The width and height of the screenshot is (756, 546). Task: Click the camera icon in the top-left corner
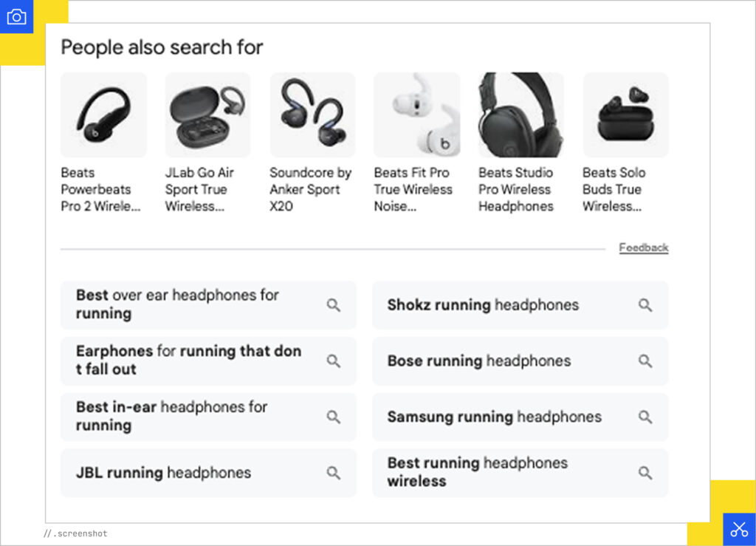pyautogui.click(x=16, y=16)
